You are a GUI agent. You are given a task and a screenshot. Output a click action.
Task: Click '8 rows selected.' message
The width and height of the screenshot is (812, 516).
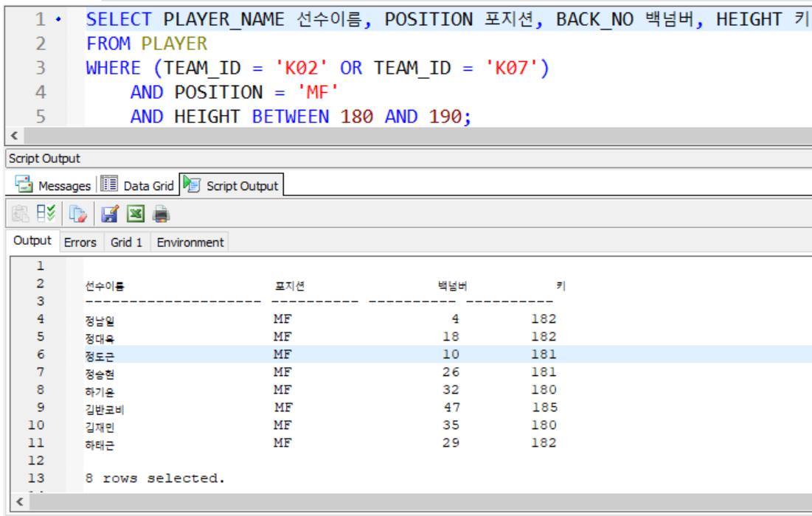point(156,478)
